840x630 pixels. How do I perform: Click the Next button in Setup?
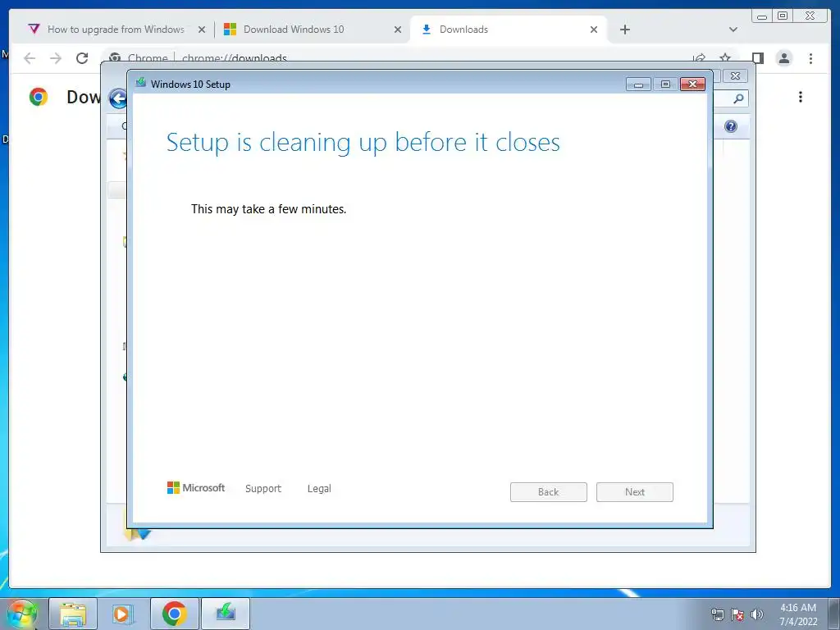coord(635,492)
